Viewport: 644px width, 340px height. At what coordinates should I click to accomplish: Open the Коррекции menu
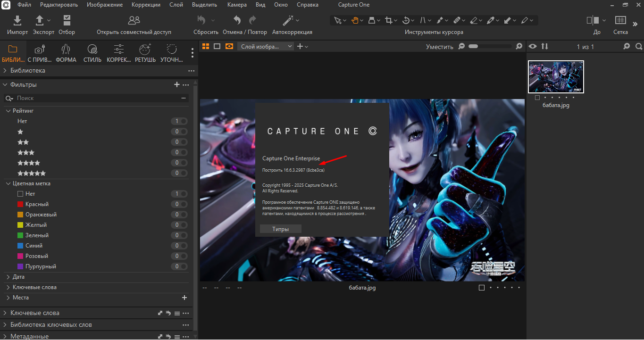coord(146,5)
